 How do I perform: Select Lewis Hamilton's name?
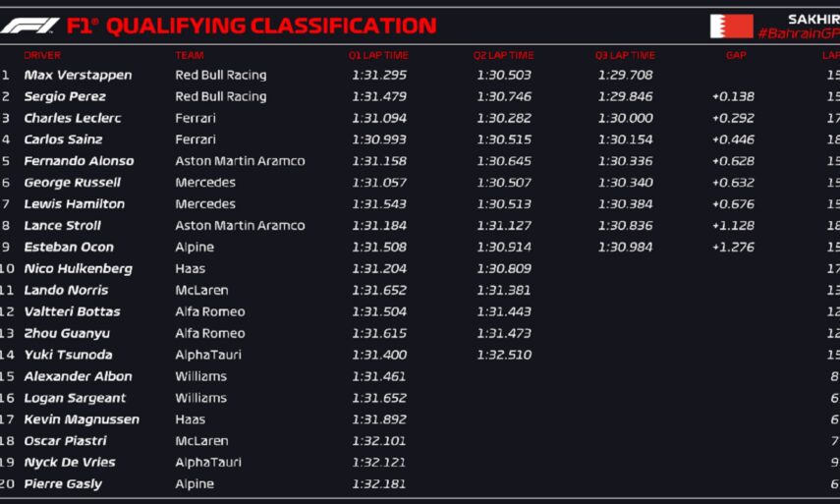pos(75,204)
